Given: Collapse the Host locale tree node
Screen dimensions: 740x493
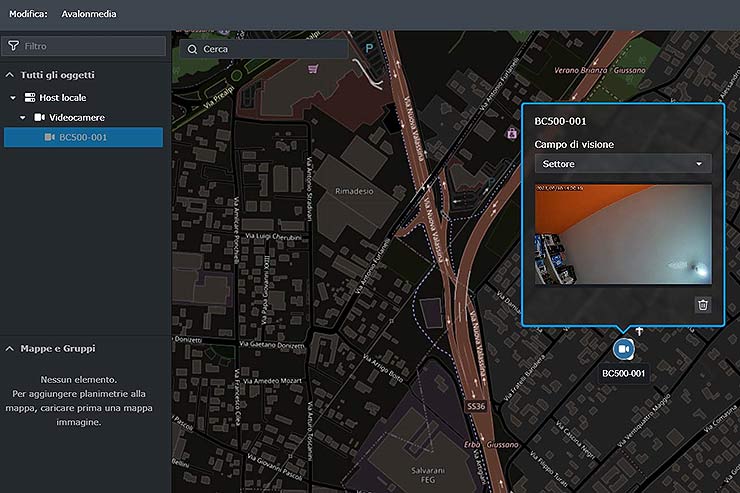Looking at the screenshot, I should 14,98.
